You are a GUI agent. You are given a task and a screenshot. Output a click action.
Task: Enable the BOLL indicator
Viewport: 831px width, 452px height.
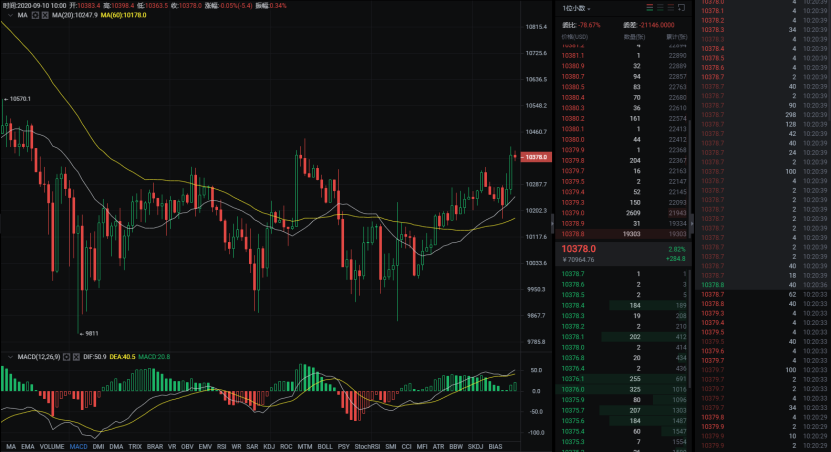point(325,447)
